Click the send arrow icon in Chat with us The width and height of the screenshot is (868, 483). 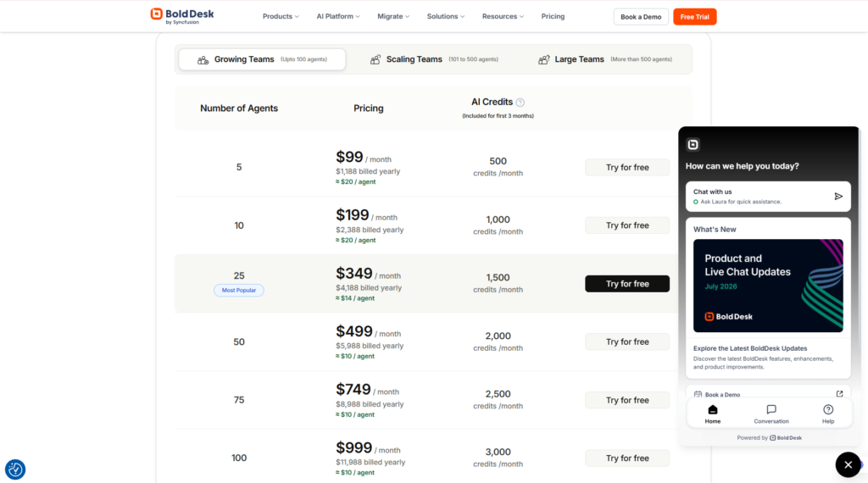[838, 197]
